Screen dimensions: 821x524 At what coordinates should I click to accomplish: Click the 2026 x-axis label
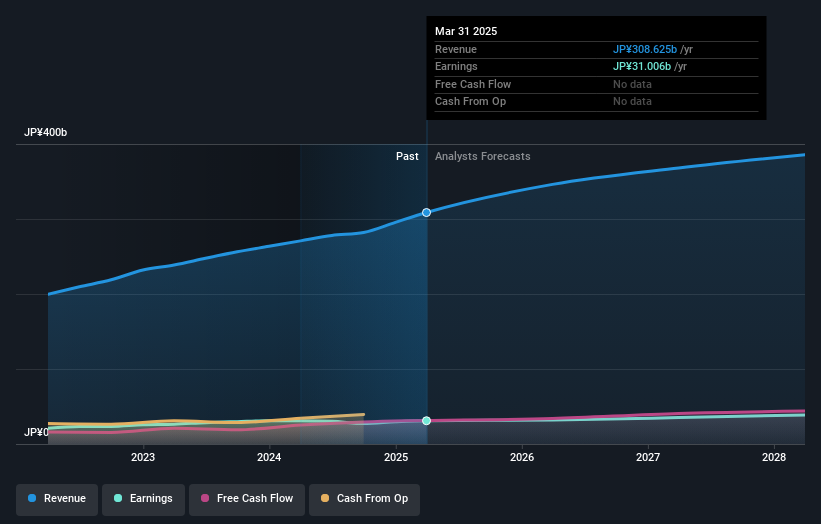pyautogui.click(x=522, y=458)
